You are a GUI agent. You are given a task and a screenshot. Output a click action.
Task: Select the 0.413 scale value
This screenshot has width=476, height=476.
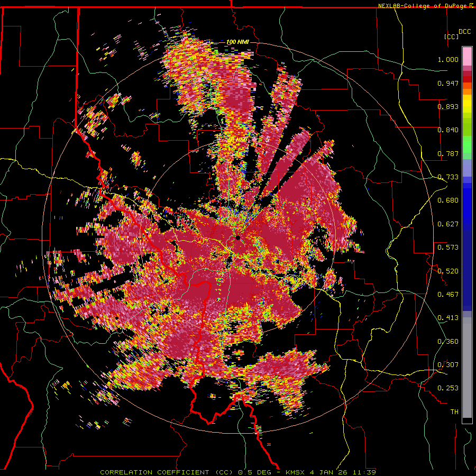[x=448, y=318]
